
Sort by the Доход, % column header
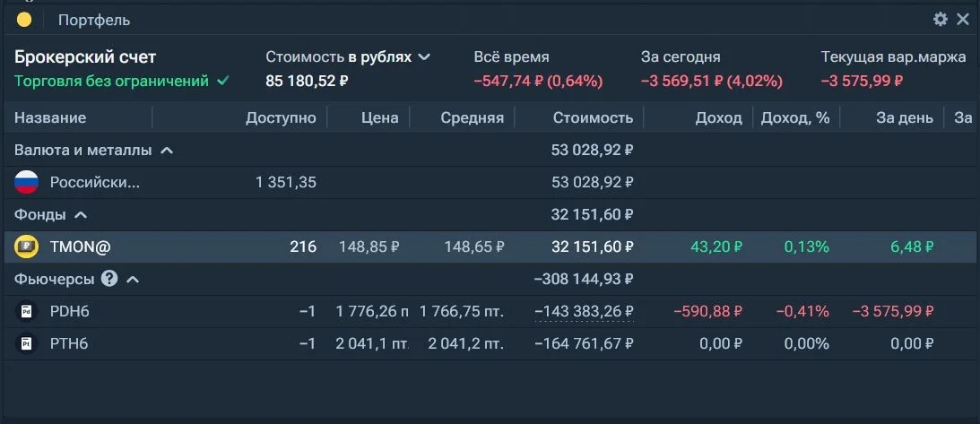click(795, 118)
